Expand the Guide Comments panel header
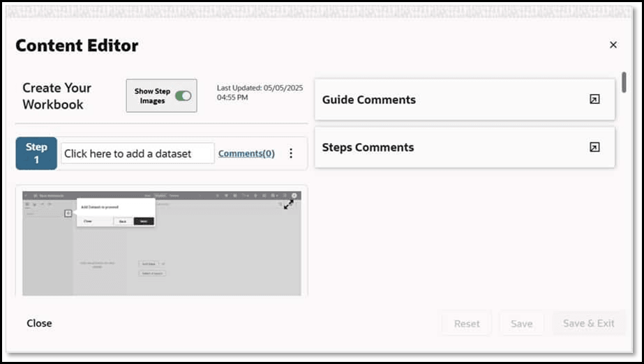This screenshot has height=364, width=644. tap(465, 100)
